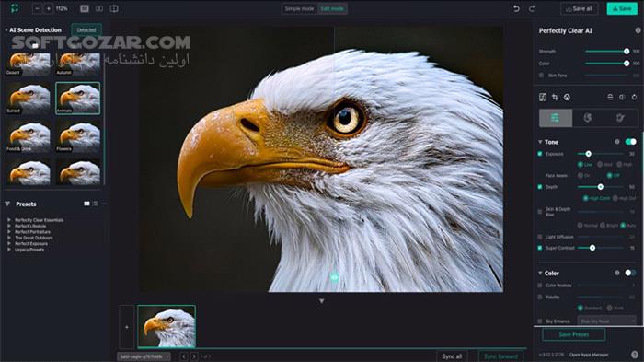Redo the last edit

pyautogui.click(x=532, y=8)
